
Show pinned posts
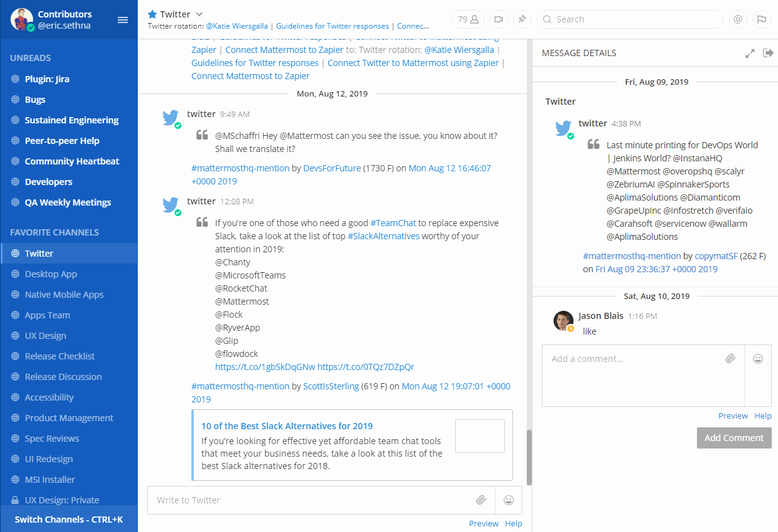[x=522, y=19]
